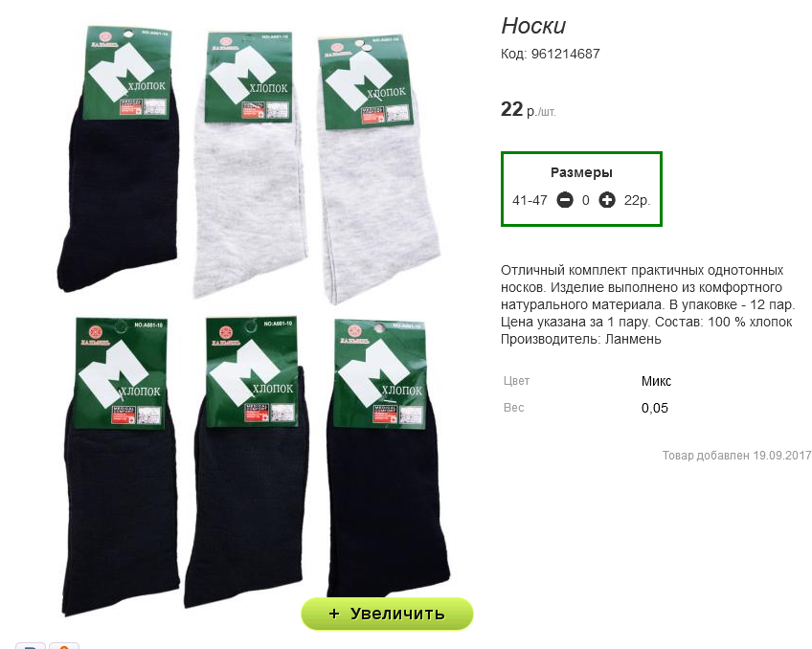
Task: Click the minus icon to decrease quantity
Action: tap(564, 200)
